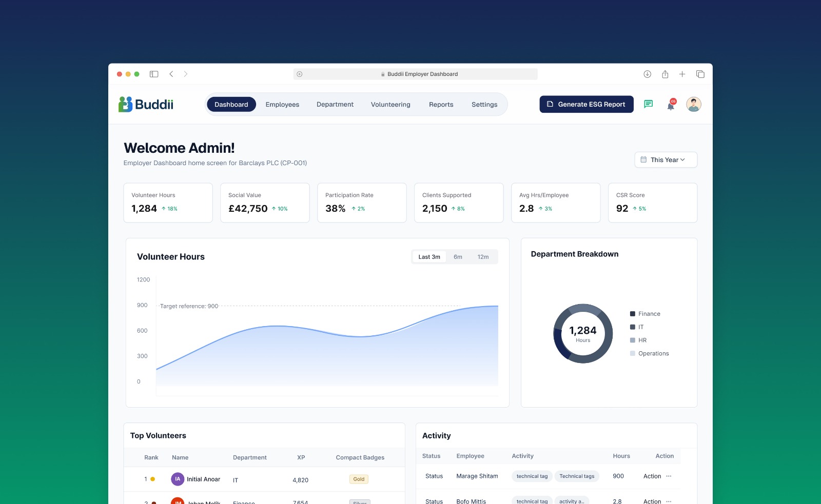
Task: Click the Buddii Employer Dashboard address bar
Action: click(x=416, y=74)
